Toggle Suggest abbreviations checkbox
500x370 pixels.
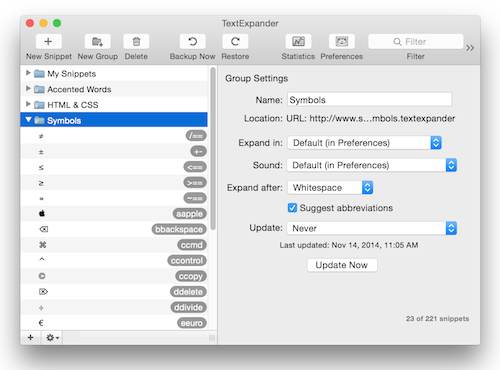(292, 208)
